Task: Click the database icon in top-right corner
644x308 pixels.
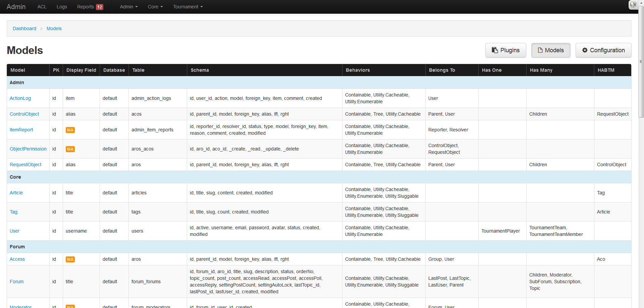Action: (633, 5)
